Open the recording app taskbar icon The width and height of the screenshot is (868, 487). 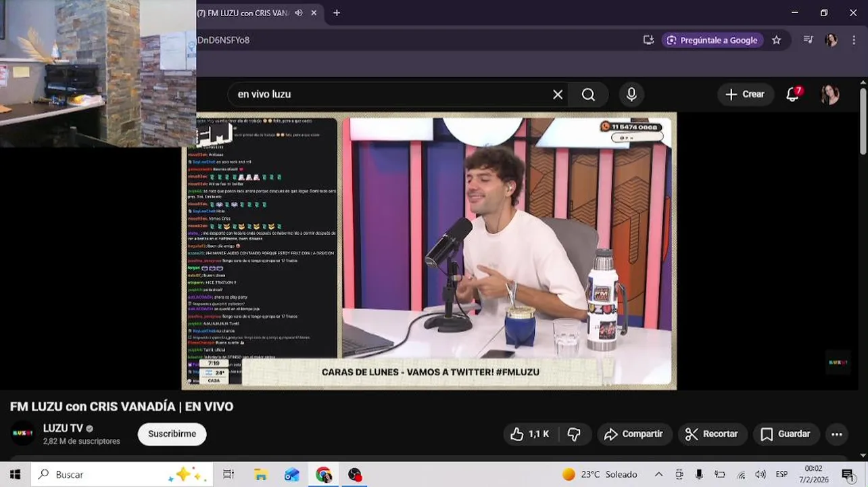pyautogui.click(x=355, y=474)
